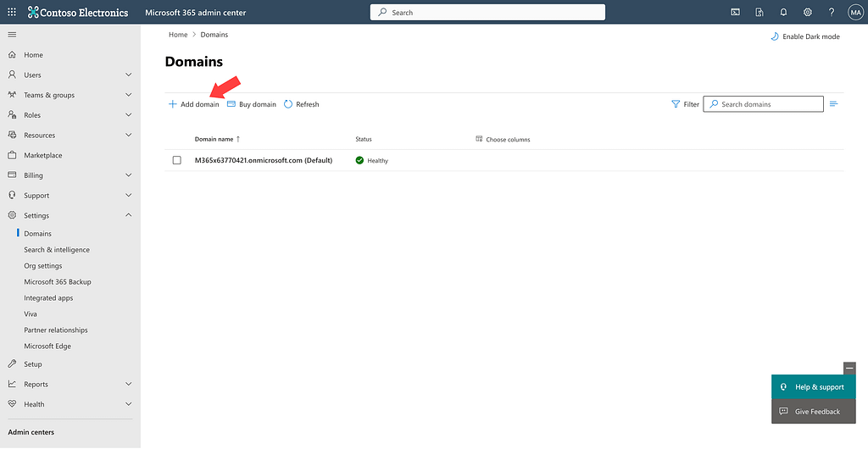868x449 pixels.
Task: Minimize the Help & support panel
Action: coord(849,368)
